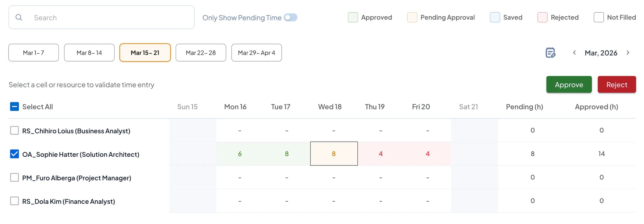644x224 pixels.
Task: Toggle the Only Show Pending Time switch
Action: [x=291, y=17]
